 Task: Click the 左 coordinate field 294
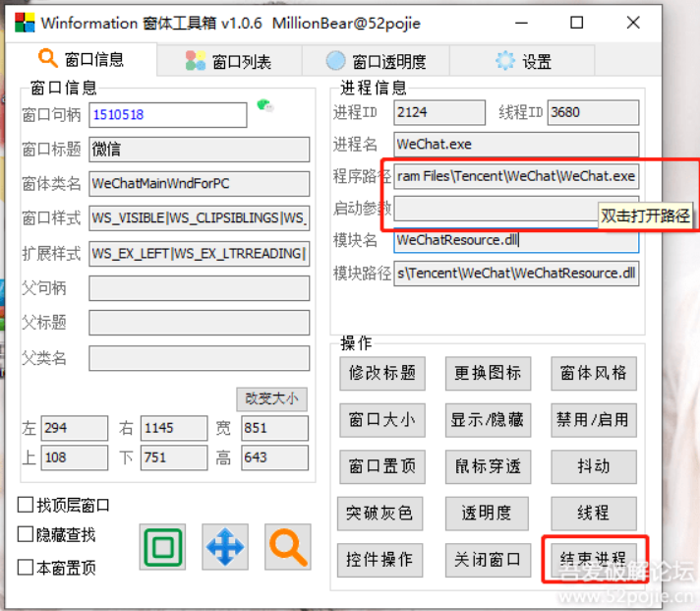click(75, 428)
